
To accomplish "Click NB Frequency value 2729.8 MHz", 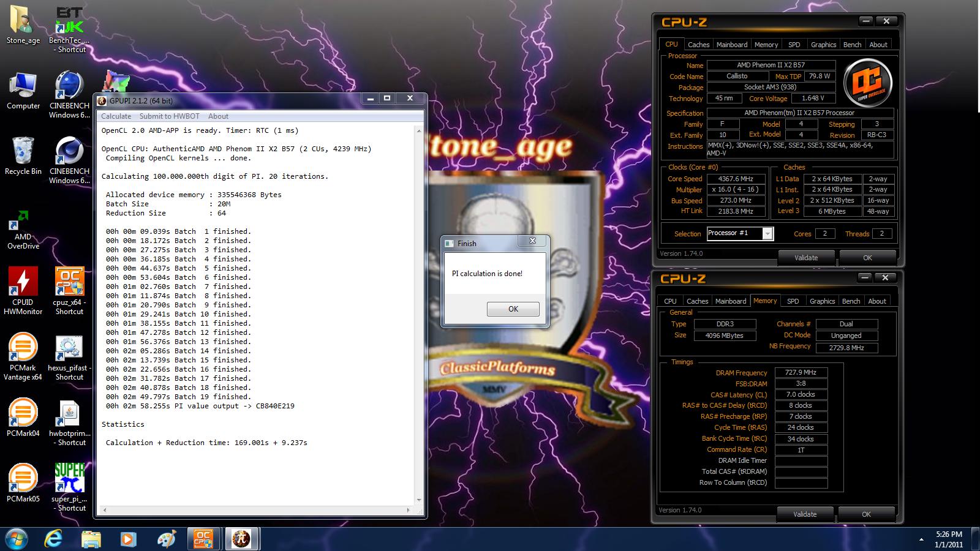I will pyautogui.click(x=847, y=347).
